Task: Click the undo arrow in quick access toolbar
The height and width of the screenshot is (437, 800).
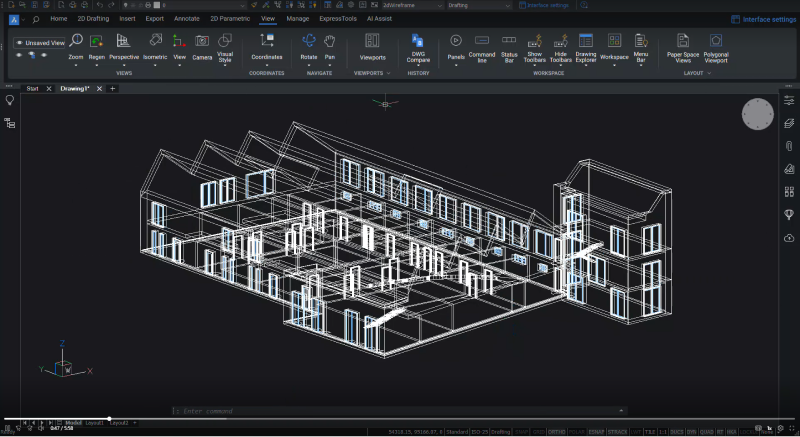Action: (100, 5)
